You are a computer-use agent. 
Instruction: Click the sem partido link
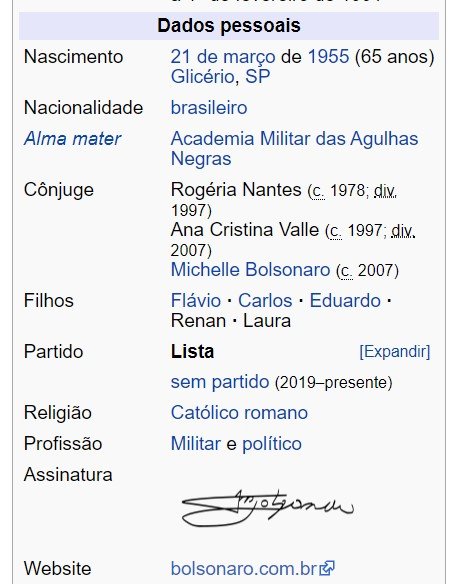(x=220, y=382)
